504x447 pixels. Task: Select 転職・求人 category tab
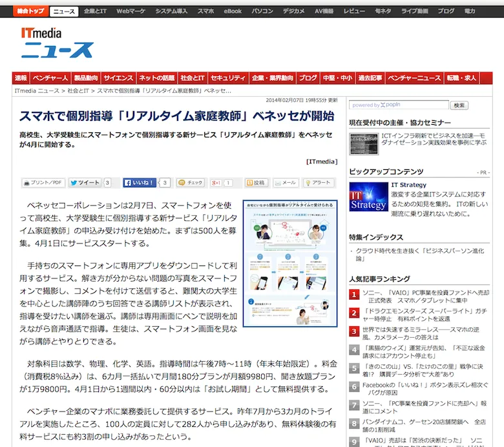(x=461, y=78)
